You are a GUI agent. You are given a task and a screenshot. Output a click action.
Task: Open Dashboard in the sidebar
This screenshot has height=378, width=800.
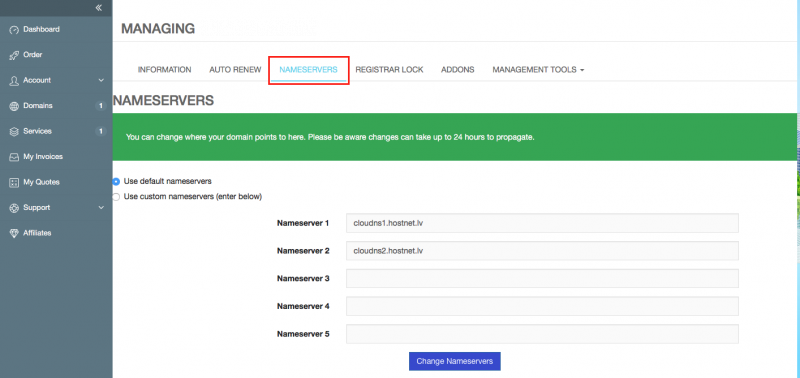41,30
